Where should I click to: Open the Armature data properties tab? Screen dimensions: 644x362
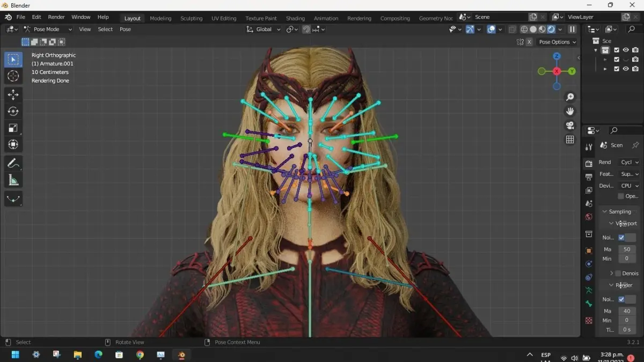589,290
